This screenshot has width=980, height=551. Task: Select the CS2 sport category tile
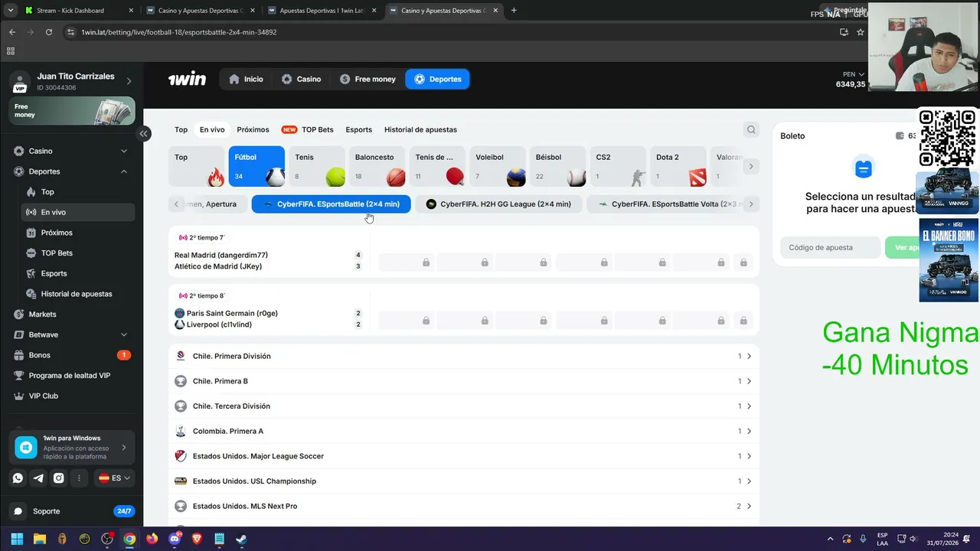[x=619, y=166]
